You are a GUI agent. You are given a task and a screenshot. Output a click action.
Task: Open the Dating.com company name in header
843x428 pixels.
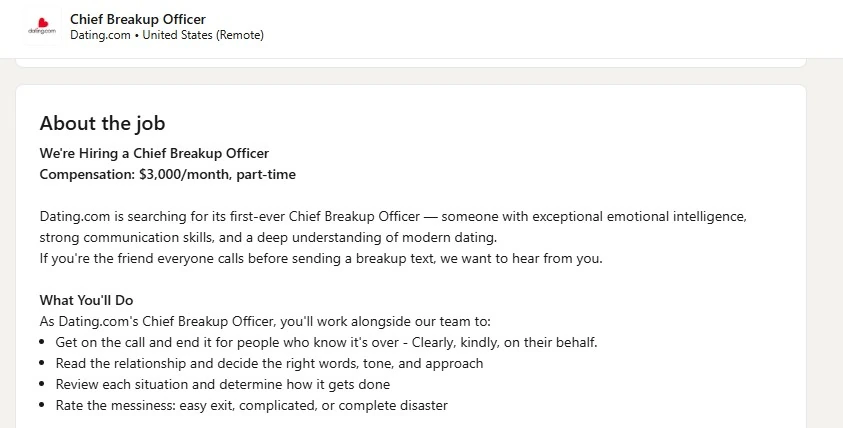100,35
